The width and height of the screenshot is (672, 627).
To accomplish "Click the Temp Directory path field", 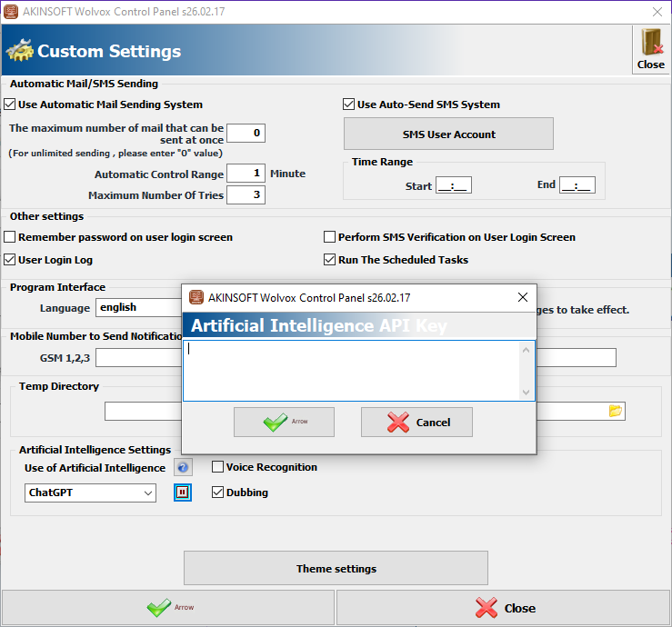I will [143, 411].
